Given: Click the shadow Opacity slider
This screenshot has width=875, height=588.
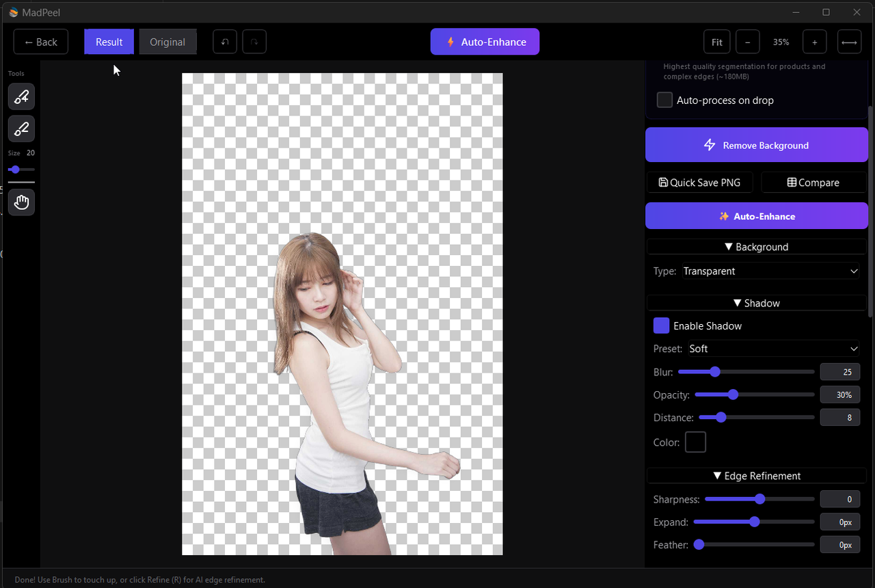Looking at the screenshot, I should coord(755,395).
